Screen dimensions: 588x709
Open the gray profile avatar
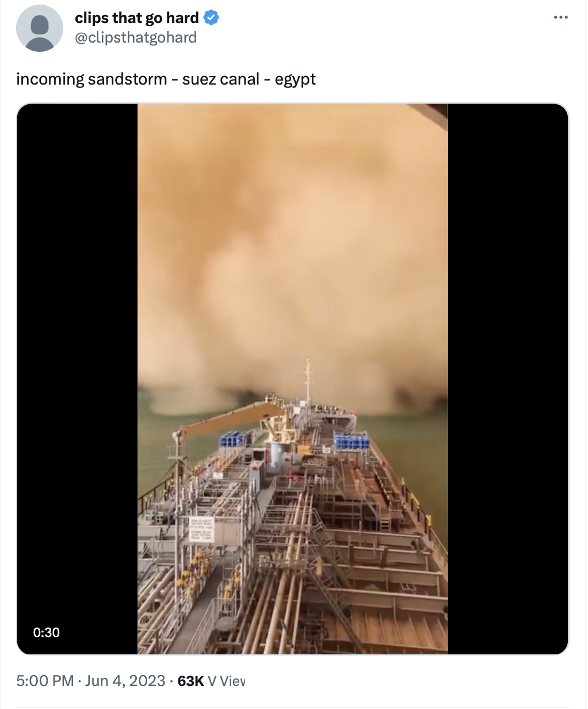tap(40, 28)
